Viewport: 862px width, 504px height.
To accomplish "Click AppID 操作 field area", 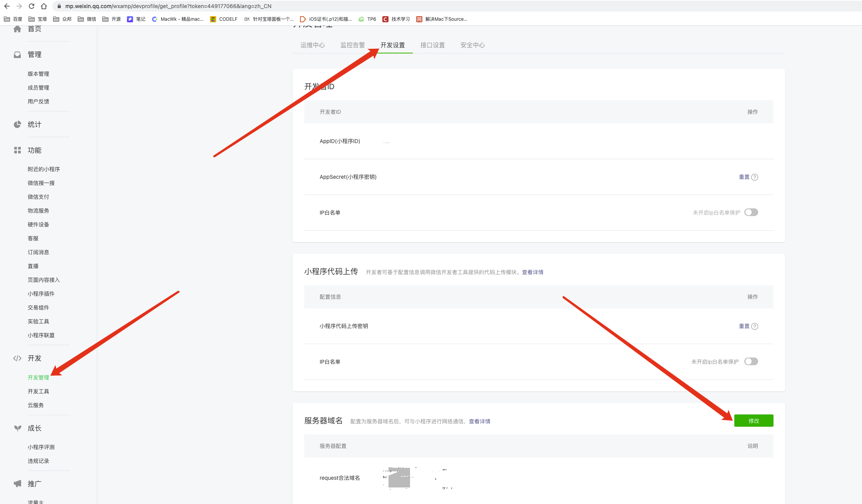I will pos(753,141).
